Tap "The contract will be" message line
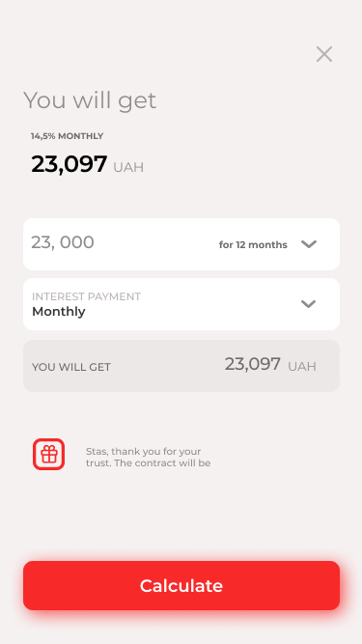Screen dimensions: 362x644 click(162, 463)
